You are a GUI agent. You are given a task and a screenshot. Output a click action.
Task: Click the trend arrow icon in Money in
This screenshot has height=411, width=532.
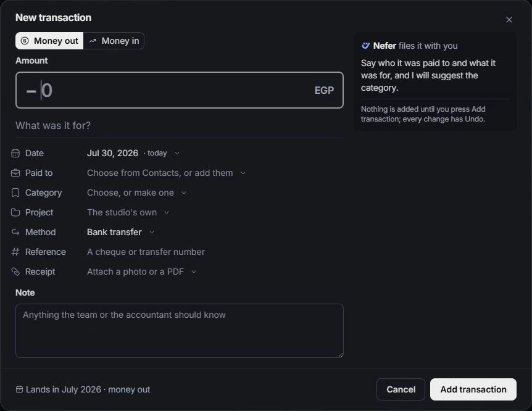pyautogui.click(x=93, y=41)
